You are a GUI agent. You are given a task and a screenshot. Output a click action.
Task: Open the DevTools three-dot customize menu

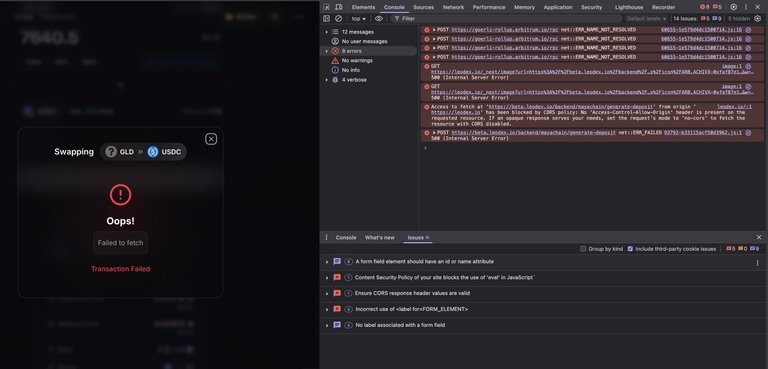(746, 7)
